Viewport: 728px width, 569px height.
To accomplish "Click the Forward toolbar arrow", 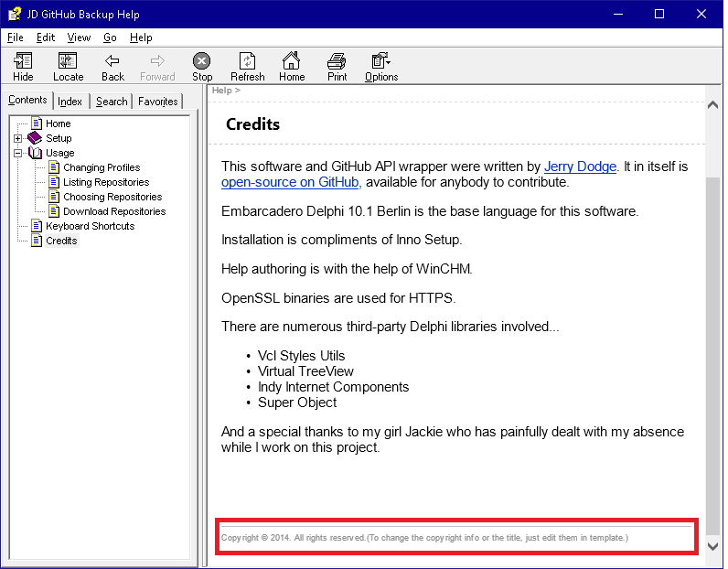I will pos(157,61).
